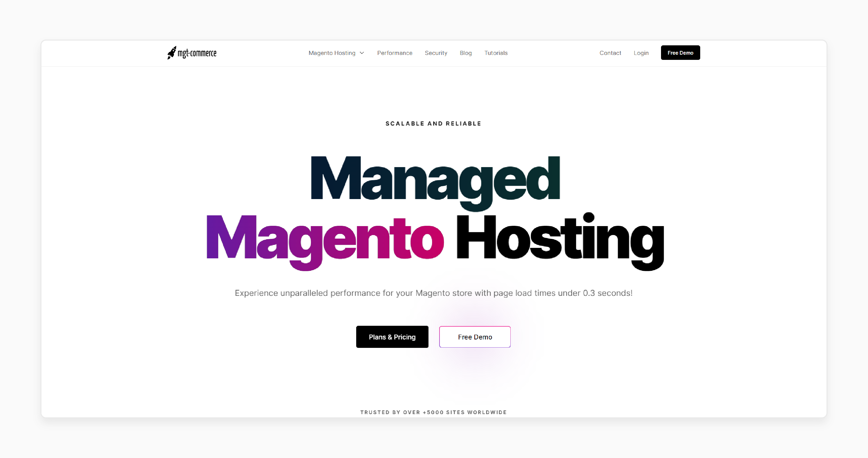Click the Security navigation icon
Image resolution: width=868 pixels, height=458 pixels.
436,53
